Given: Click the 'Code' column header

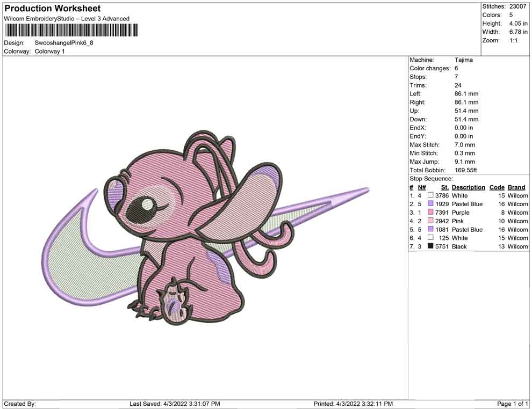Looking at the screenshot, I should (497, 187).
